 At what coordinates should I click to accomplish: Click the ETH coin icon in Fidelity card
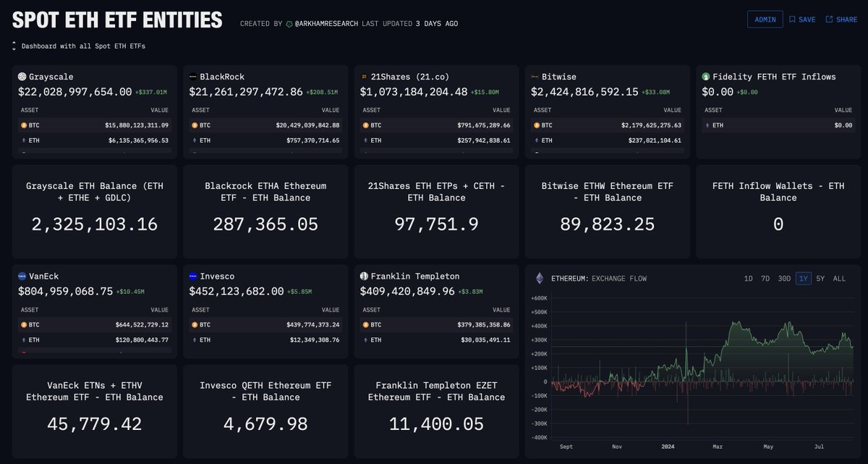click(x=708, y=125)
